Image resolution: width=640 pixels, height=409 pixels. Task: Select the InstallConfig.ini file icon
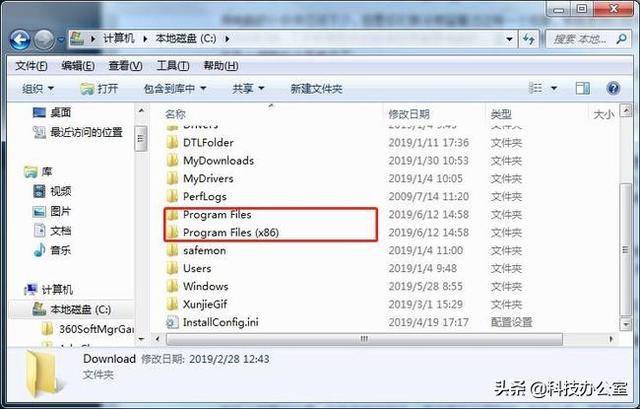pyautogui.click(x=172, y=322)
